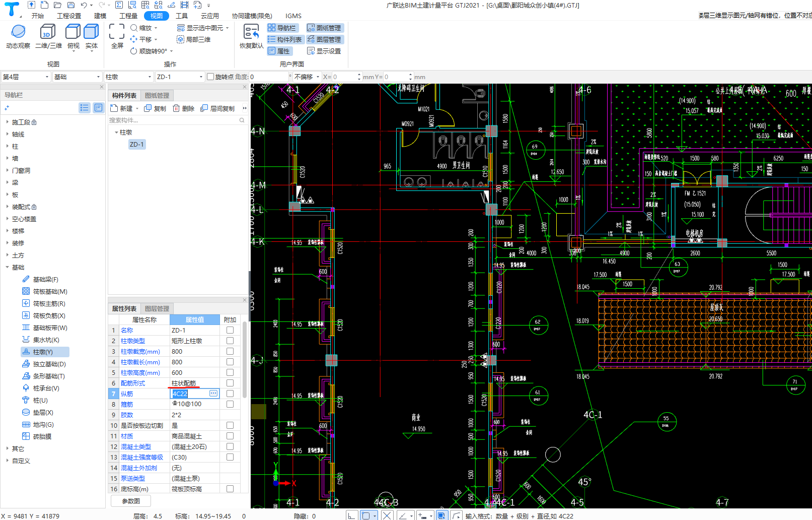This screenshot has height=520, width=812.
Task: Expand the 门窗洞 tree node
Action: [x=7, y=170]
